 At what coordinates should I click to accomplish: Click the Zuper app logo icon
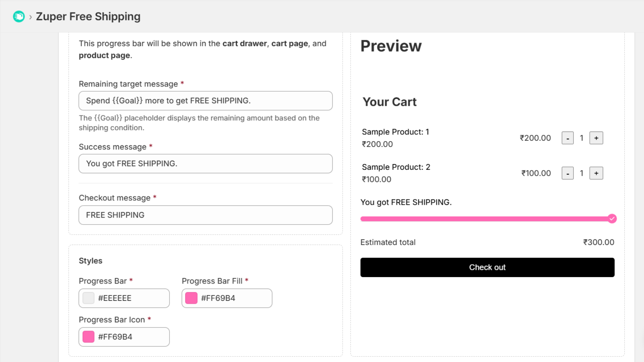coord(19,16)
